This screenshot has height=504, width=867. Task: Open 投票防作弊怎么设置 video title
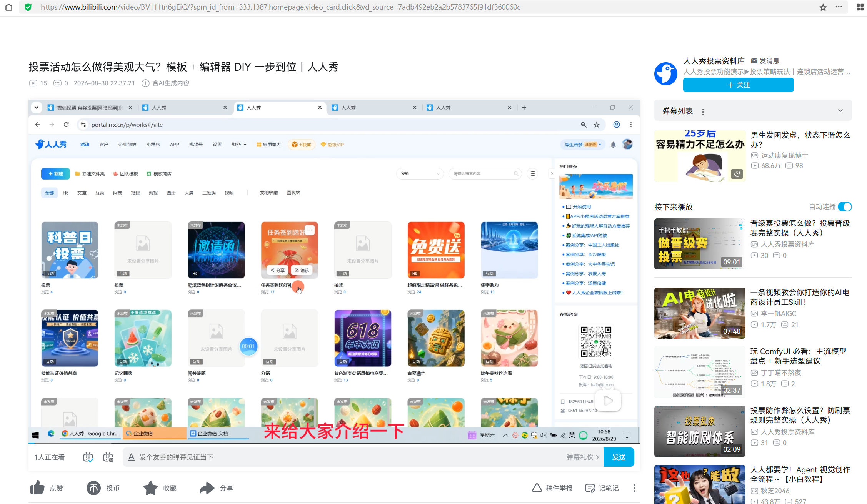coord(800,415)
